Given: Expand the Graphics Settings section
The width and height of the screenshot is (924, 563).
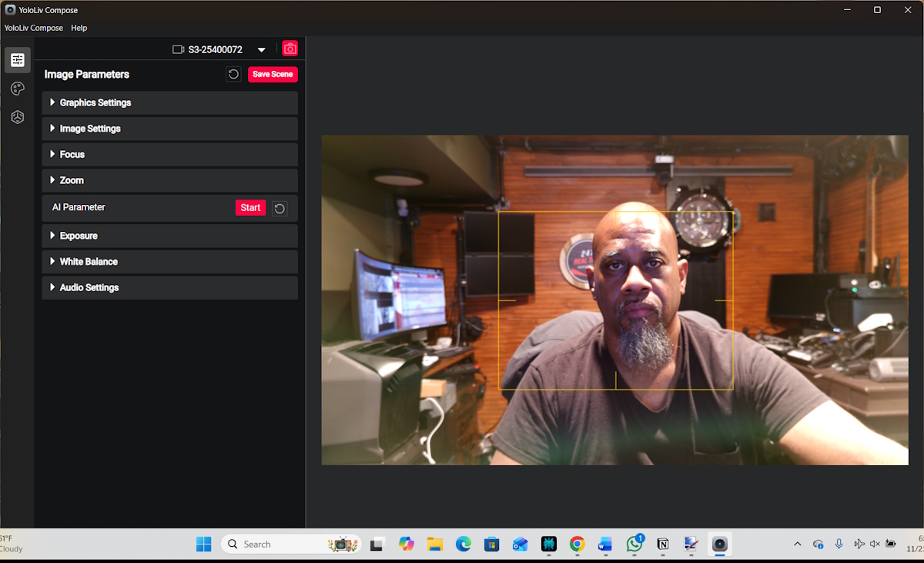Looking at the screenshot, I should (95, 102).
